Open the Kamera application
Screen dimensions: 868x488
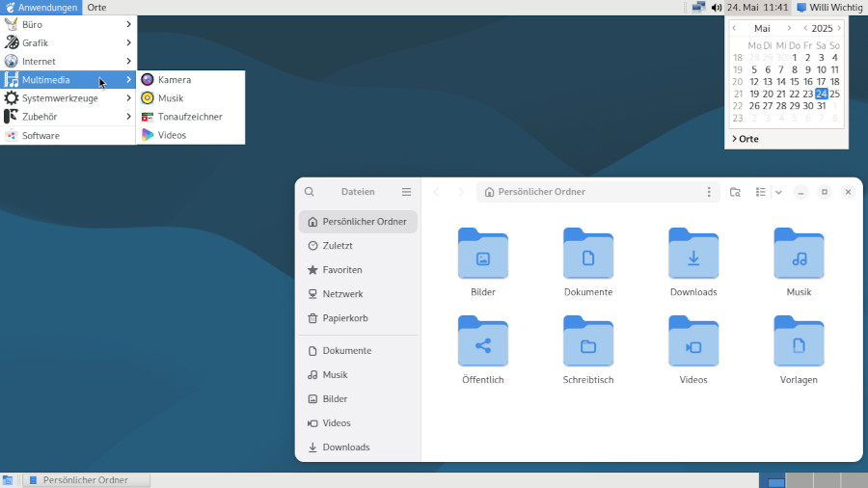point(190,80)
